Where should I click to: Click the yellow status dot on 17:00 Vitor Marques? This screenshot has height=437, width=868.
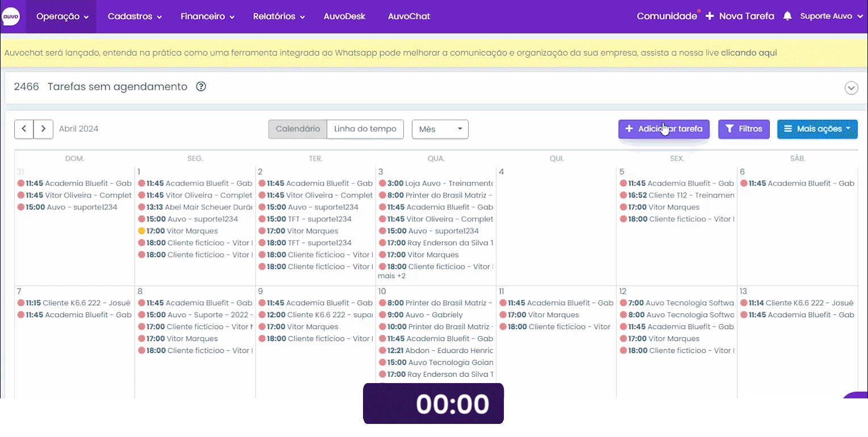point(141,231)
